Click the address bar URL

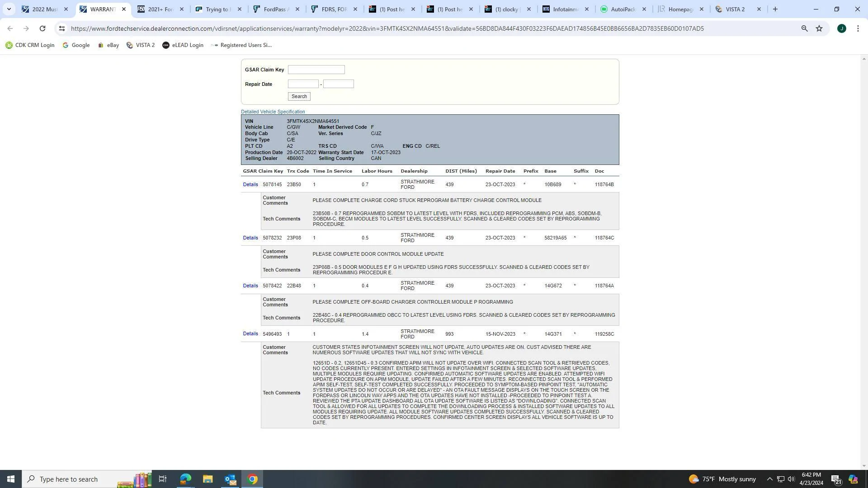click(387, 28)
